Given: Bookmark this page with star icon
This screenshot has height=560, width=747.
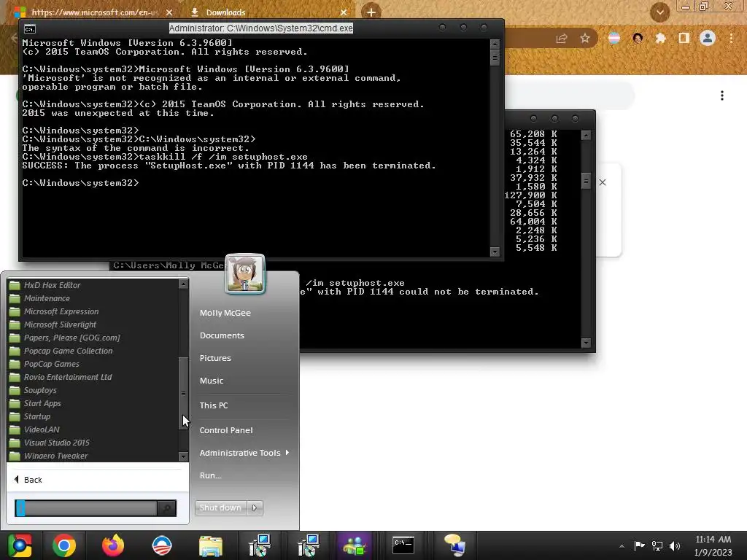Looking at the screenshot, I should click(585, 38).
